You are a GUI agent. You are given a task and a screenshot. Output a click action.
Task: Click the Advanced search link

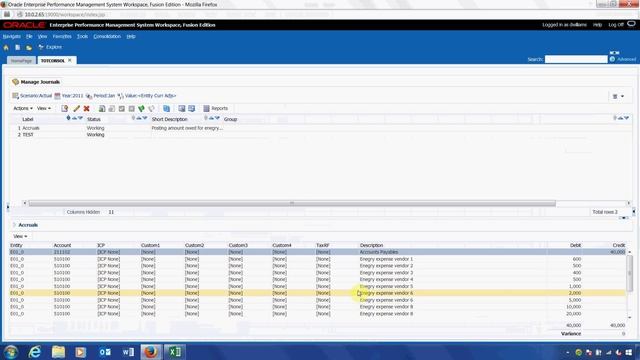point(626,60)
